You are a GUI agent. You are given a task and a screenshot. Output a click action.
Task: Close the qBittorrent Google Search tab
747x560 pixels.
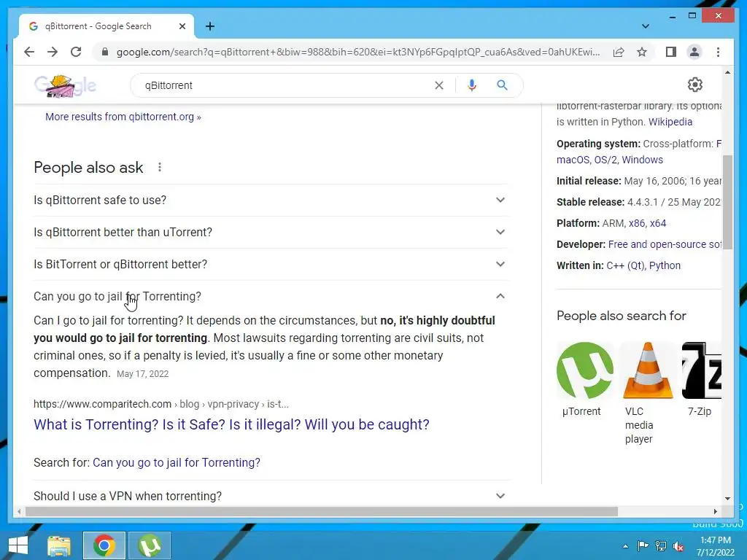click(x=182, y=26)
